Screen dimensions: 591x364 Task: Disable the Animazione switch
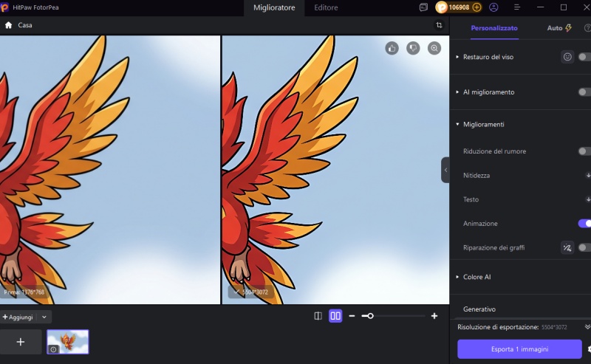point(584,224)
